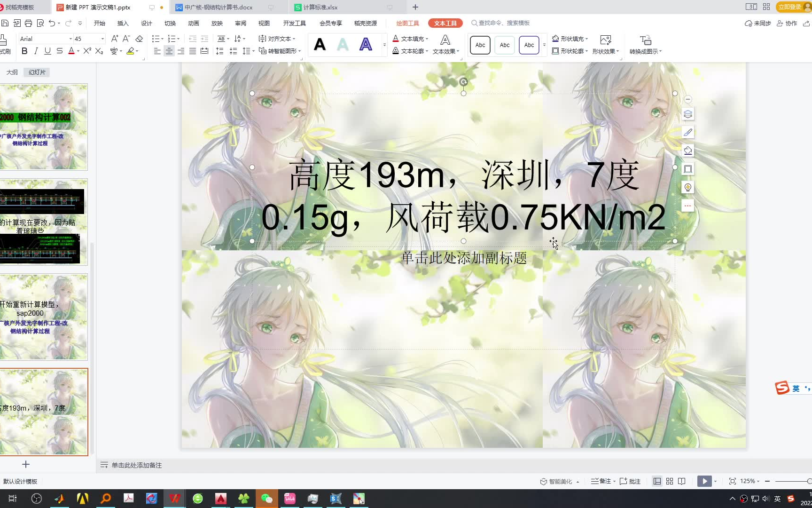Toggle strikethrough formatting
812x508 pixels.
click(60, 51)
